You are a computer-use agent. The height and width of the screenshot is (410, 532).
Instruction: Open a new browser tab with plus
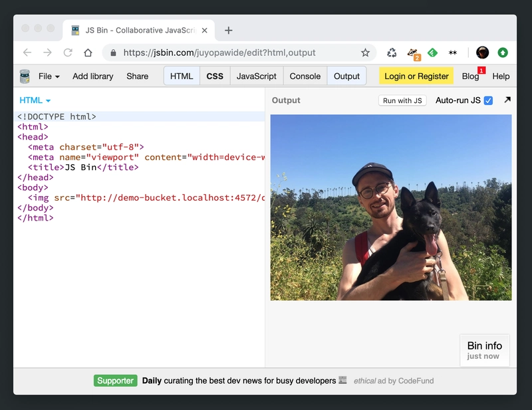[228, 31]
